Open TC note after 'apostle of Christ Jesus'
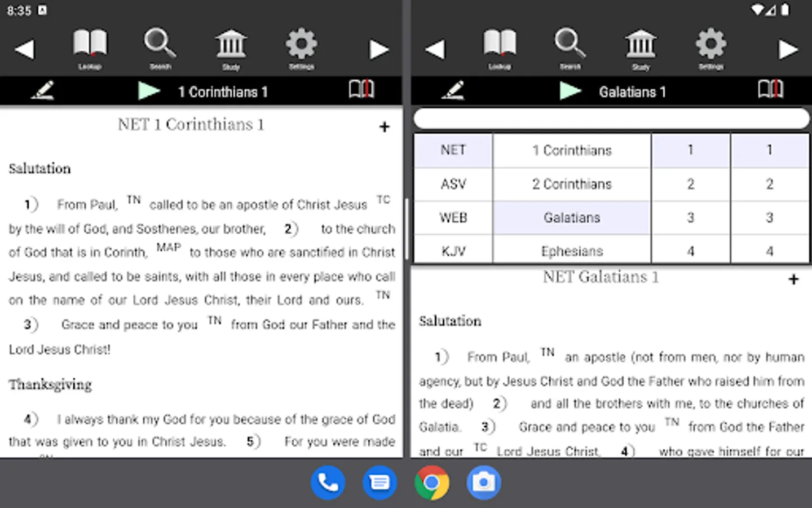812x508 pixels. point(383,200)
